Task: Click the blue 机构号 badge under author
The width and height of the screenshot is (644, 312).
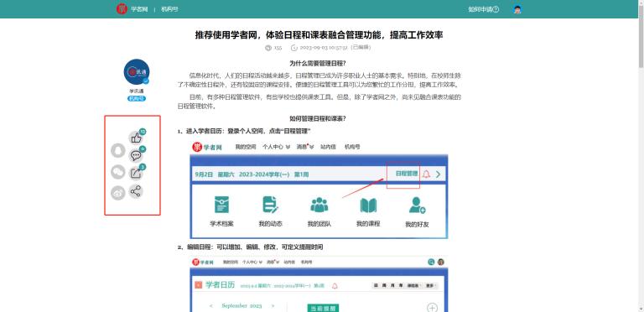Action: click(x=137, y=98)
